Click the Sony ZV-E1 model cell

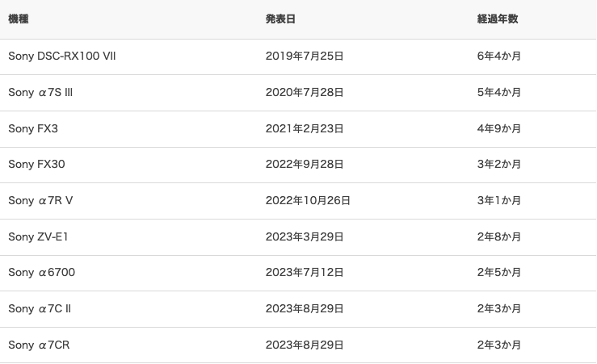pos(38,236)
